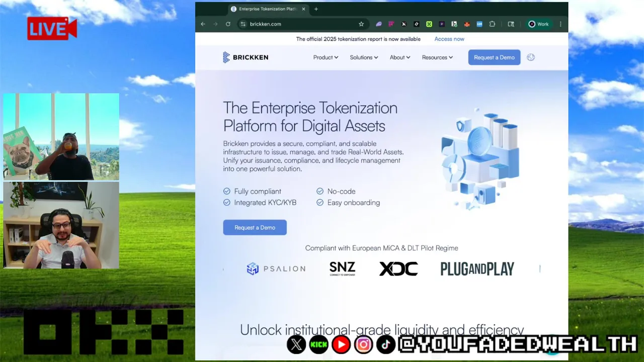Open the purple ghost extension icon
644x362 pixels.
point(379,24)
